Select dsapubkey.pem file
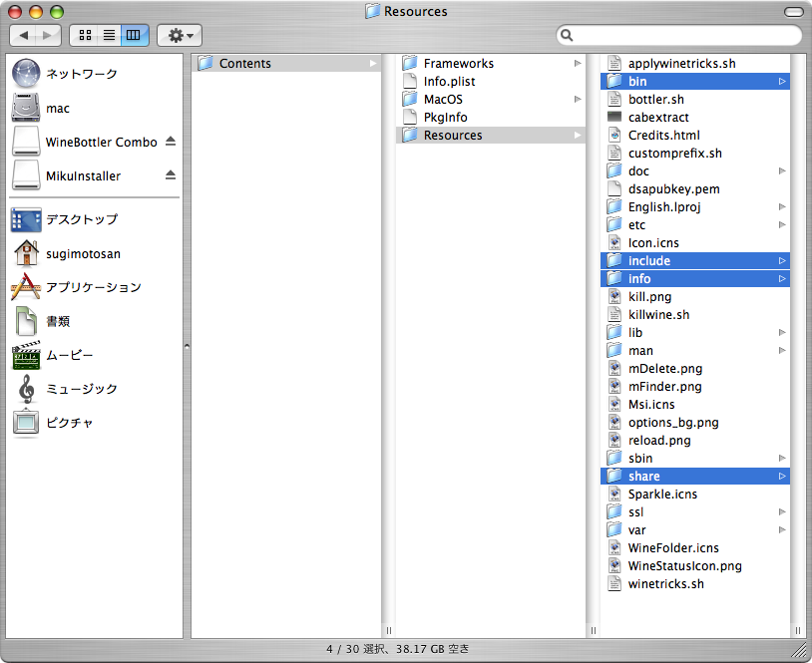This screenshot has width=812, height=663. 695,188
